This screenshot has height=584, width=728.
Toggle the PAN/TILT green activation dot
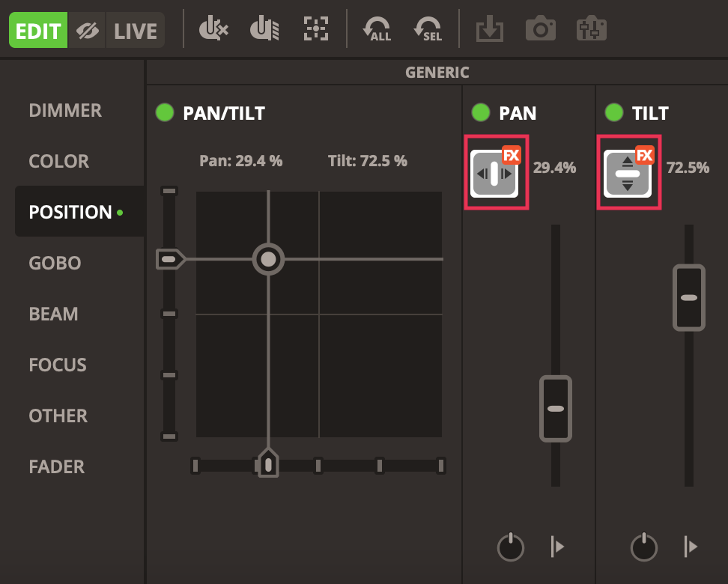pos(164,113)
